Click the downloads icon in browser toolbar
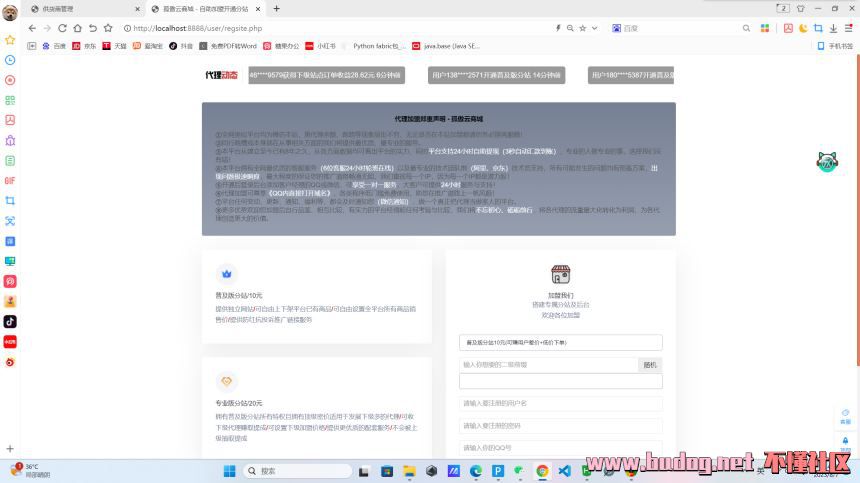This screenshot has height=483, width=860. [833, 28]
